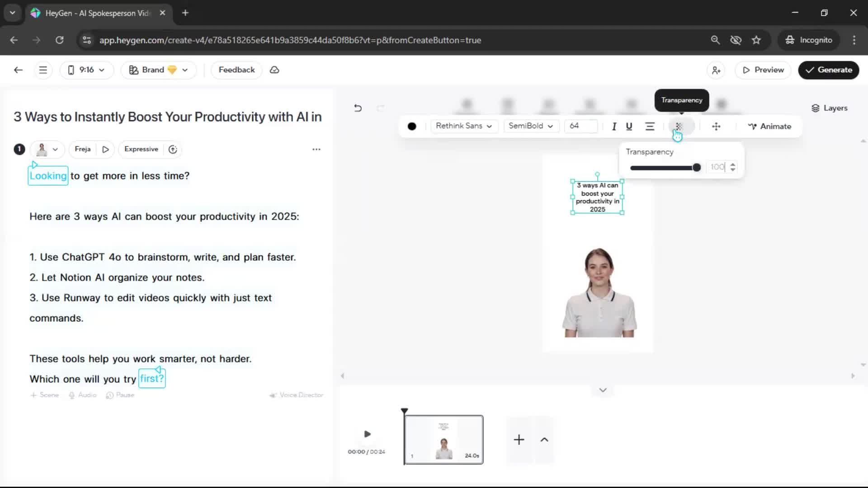
Task: Open the SemiBold font weight dropdown
Action: (x=531, y=126)
